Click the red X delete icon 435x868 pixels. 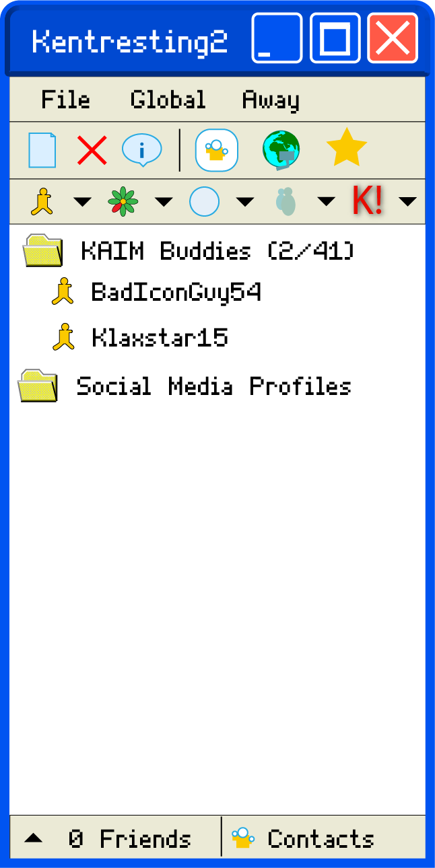(x=92, y=150)
